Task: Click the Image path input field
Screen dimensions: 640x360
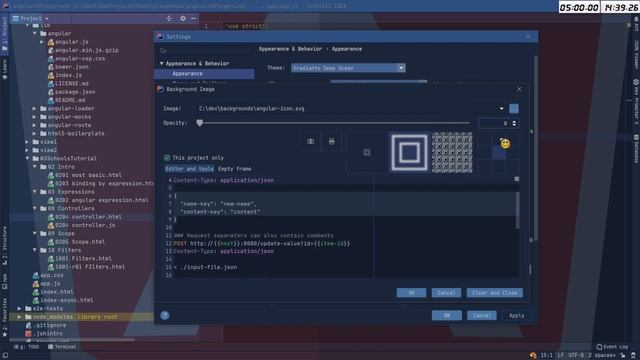Action: click(x=347, y=109)
